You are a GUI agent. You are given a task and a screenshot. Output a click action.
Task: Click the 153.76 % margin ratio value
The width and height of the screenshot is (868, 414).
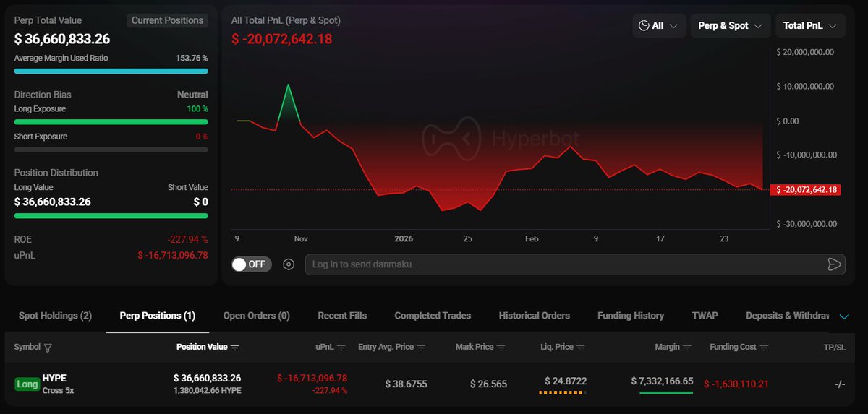192,58
